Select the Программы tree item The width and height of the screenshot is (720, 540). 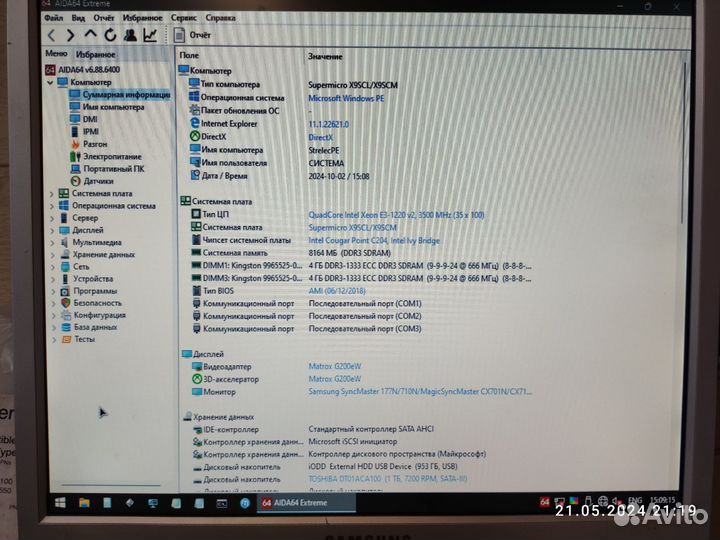[x=89, y=291]
